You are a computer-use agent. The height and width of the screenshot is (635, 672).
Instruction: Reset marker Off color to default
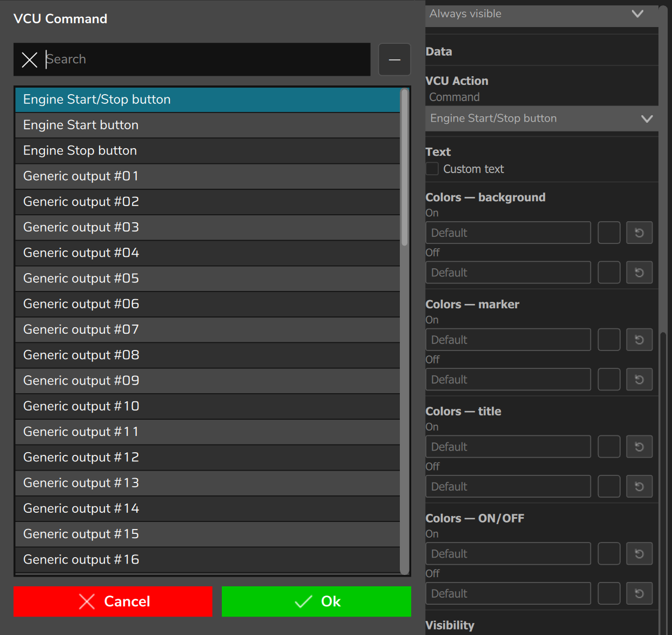point(639,380)
